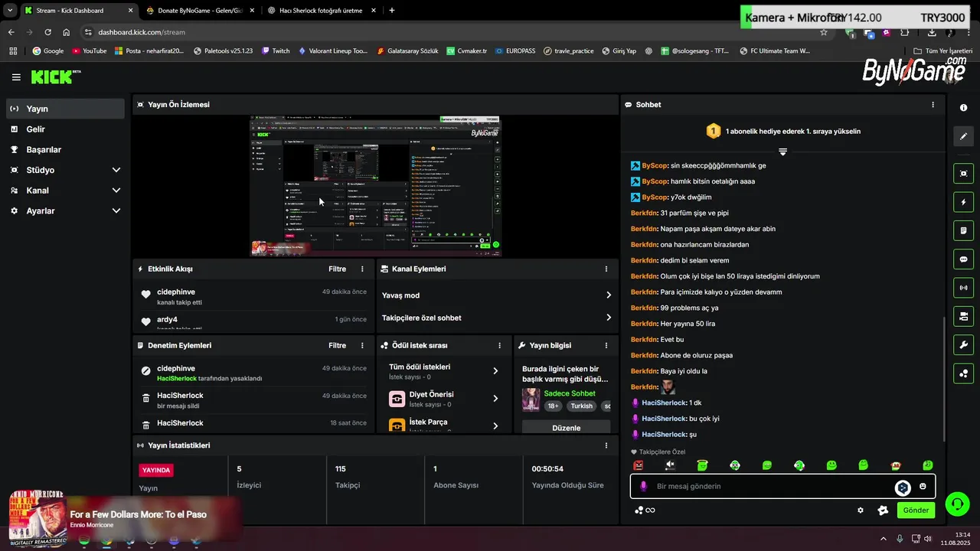Insert the muted speaker emote

point(670,465)
